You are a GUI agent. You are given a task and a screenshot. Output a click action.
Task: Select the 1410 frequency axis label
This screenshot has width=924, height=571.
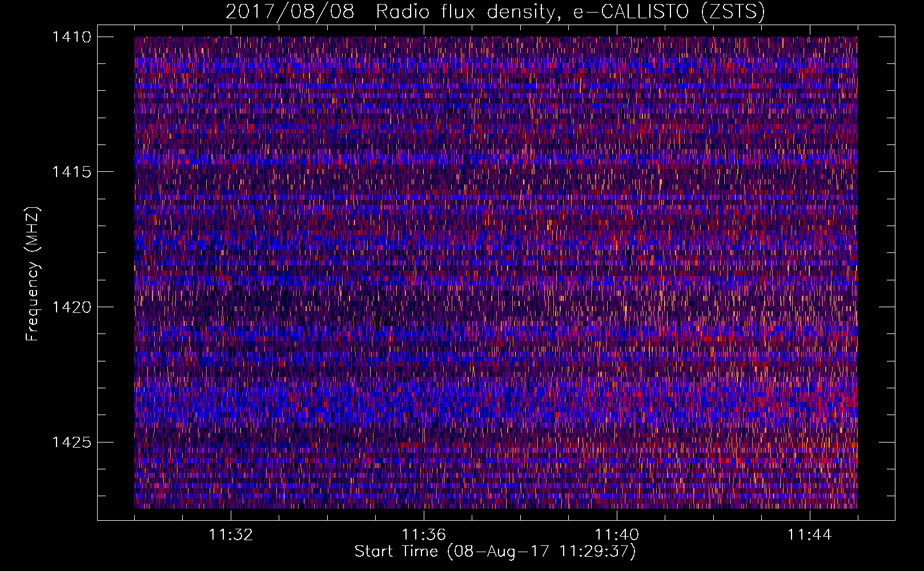(71, 37)
